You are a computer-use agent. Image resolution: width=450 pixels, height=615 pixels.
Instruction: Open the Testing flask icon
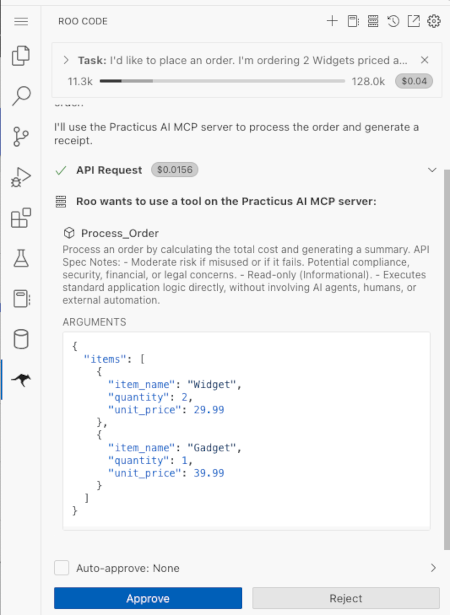pos(21,258)
